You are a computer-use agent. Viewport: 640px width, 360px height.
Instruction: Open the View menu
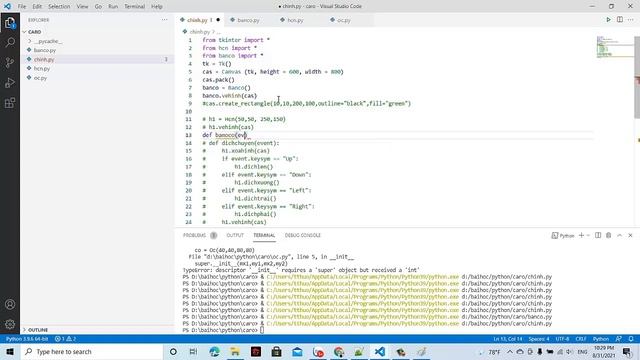tap(82, 6)
